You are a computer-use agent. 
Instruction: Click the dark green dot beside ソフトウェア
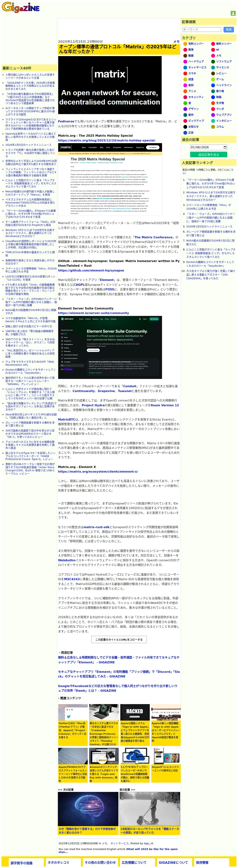tap(213, 62)
